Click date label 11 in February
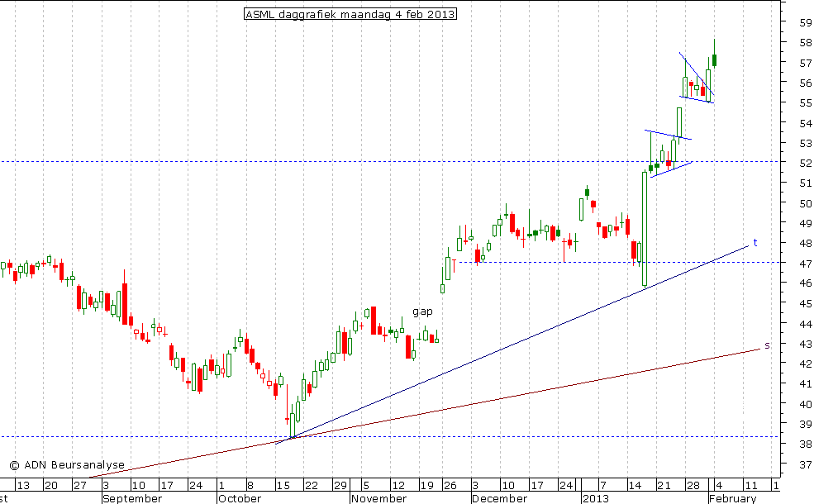Image resolution: width=814 pixels, height=504 pixels. click(x=751, y=486)
